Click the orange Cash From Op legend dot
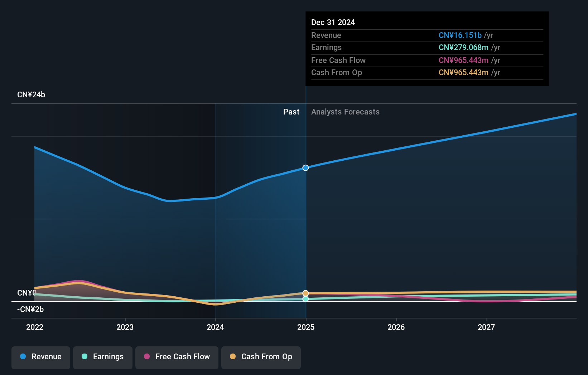 (233, 357)
